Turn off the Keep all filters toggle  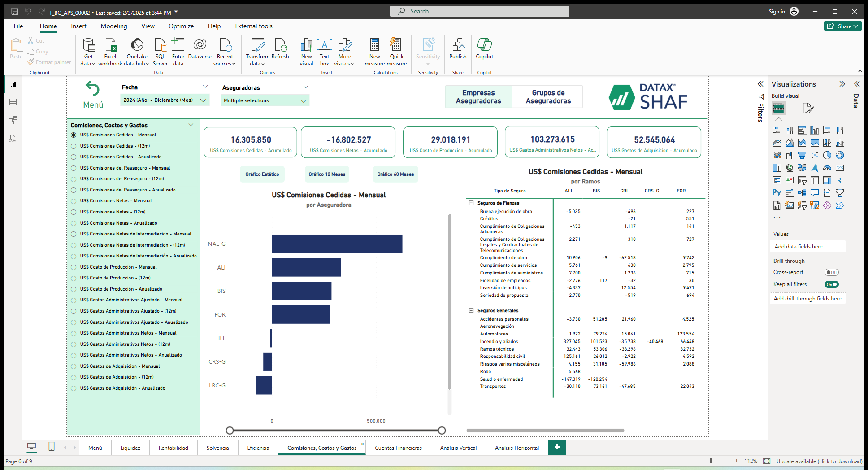click(x=832, y=284)
